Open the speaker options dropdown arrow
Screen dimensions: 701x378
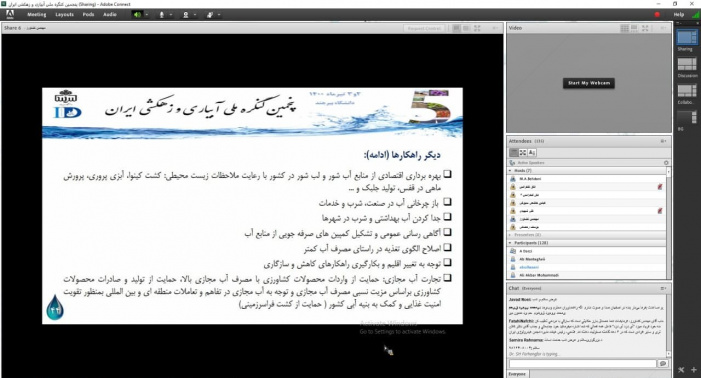147,15
